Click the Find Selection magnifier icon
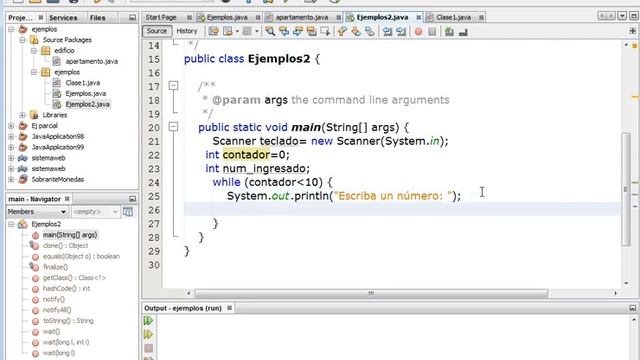This screenshot has width=640, height=360. click(x=270, y=31)
